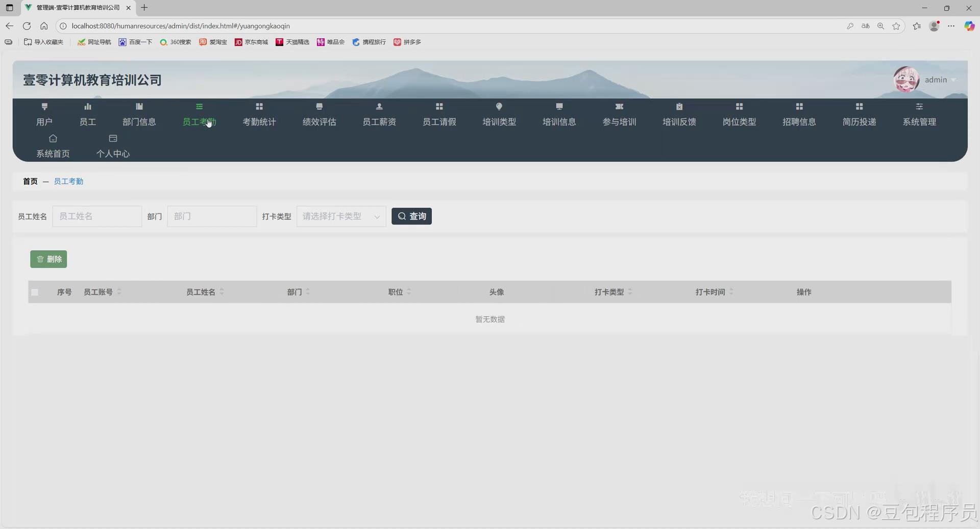This screenshot has width=980, height=529.
Task: Open the 用户 navigation icon
Action: (x=44, y=107)
